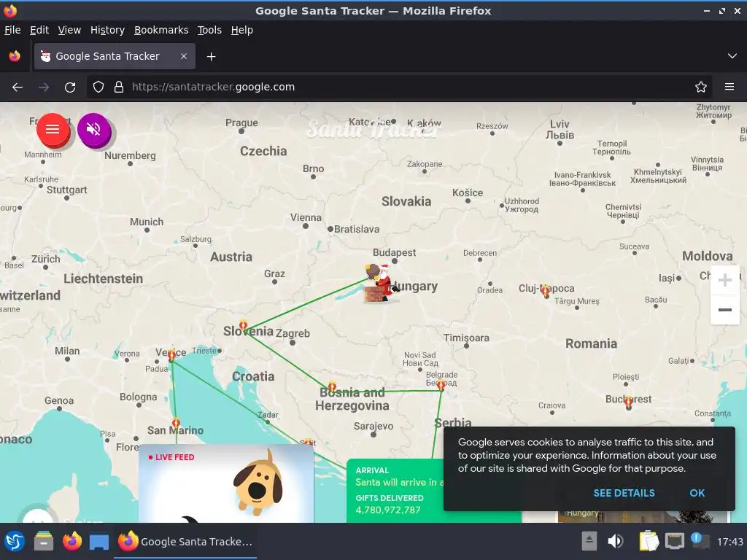Accept cookies with OK
Screen dimensions: 747x560
click(x=697, y=493)
